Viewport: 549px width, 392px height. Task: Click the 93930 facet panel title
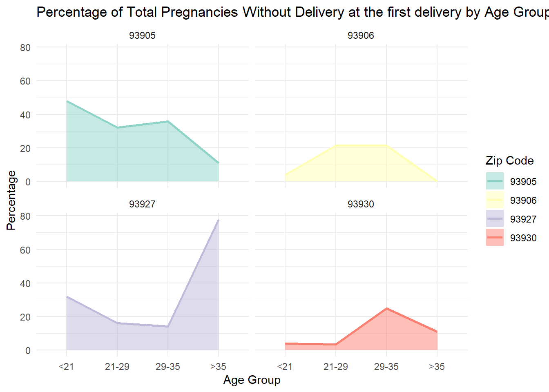point(361,204)
